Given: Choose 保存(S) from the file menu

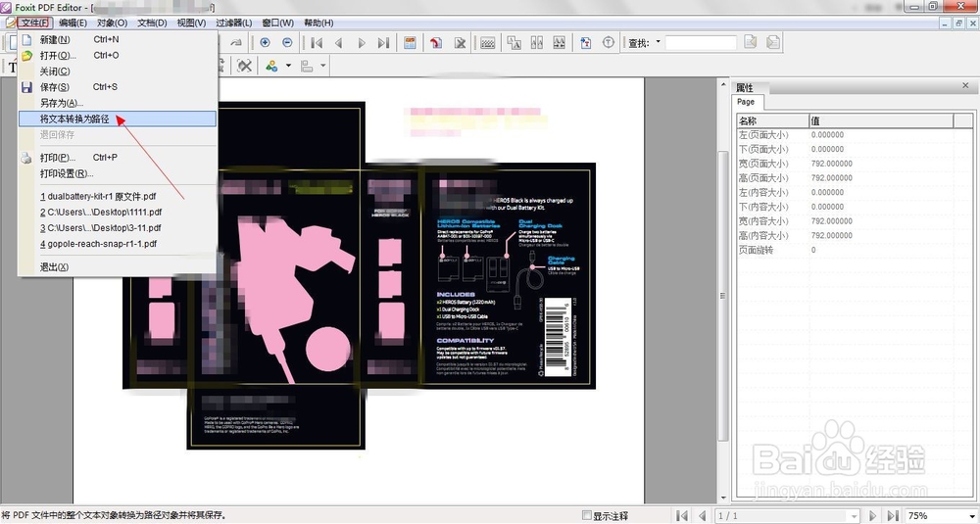Looking at the screenshot, I should [x=118, y=87].
